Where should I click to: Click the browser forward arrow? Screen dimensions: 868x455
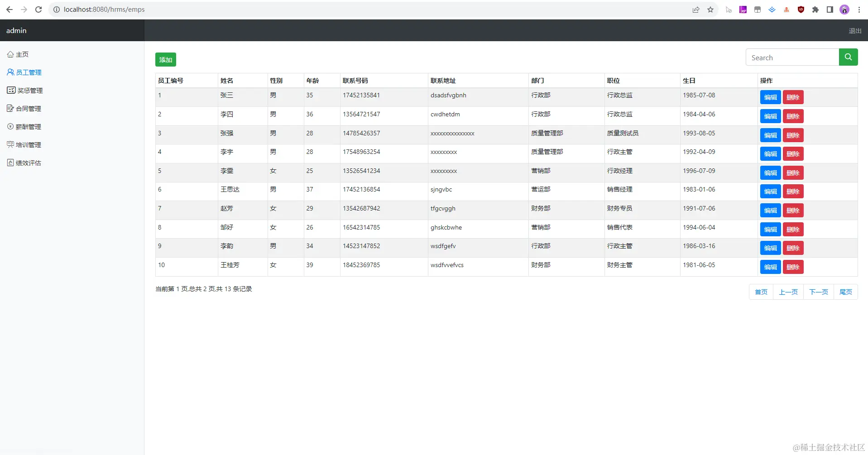pyautogui.click(x=24, y=10)
